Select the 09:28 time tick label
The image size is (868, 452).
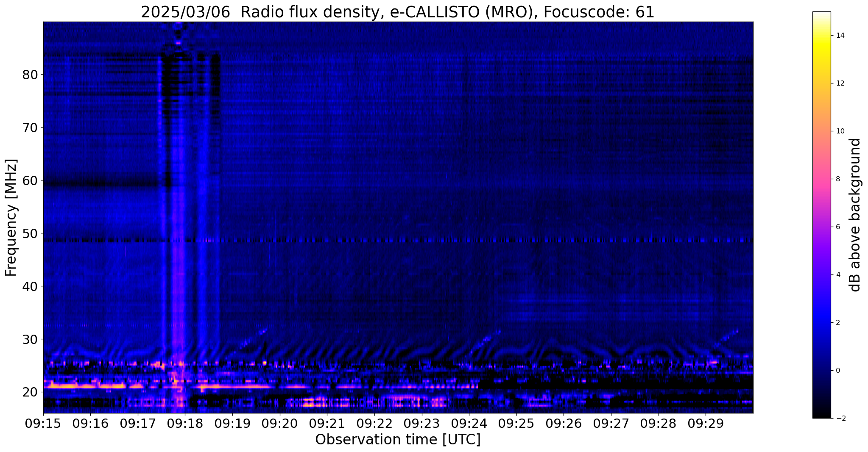click(x=659, y=423)
